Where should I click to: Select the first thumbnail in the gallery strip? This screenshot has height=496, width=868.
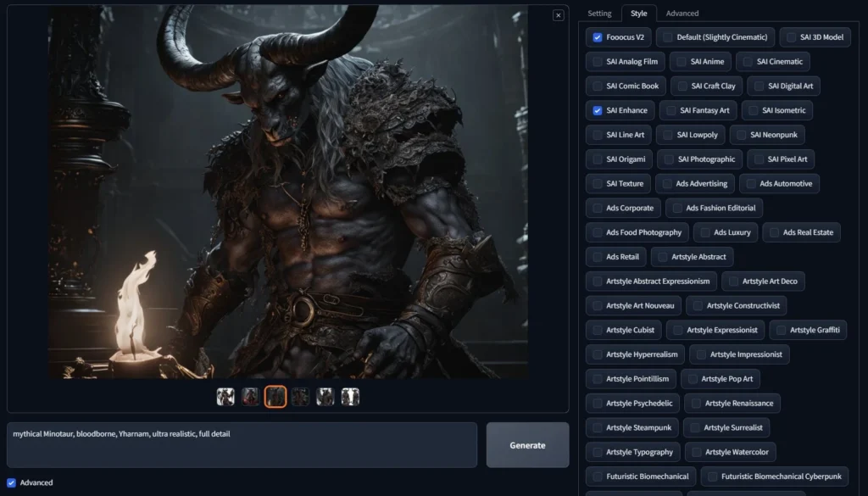pyautogui.click(x=225, y=397)
